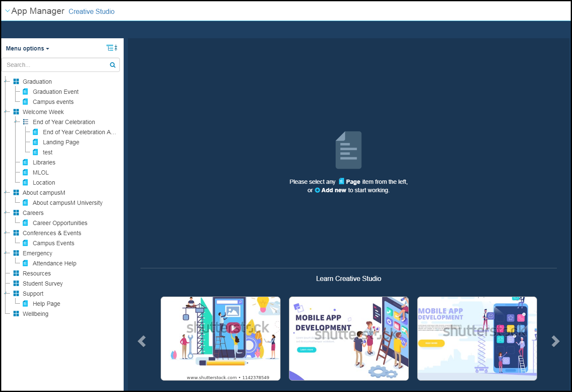The image size is (572, 392).
Task: Click the Location page icon
Action: click(x=25, y=183)
